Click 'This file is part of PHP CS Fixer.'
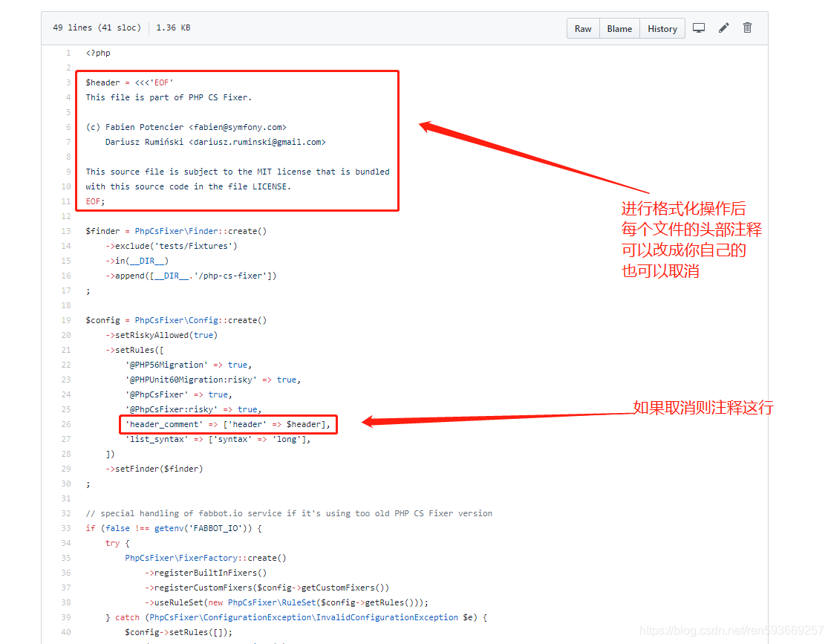Image resolution: width=831 pixels, height=644 pixels. (169, 97)
